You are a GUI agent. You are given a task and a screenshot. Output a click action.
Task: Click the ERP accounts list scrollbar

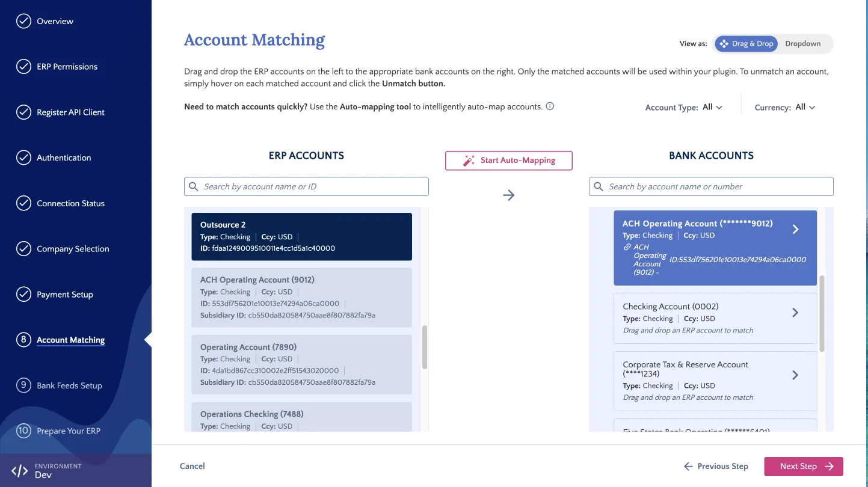(425, 347)
